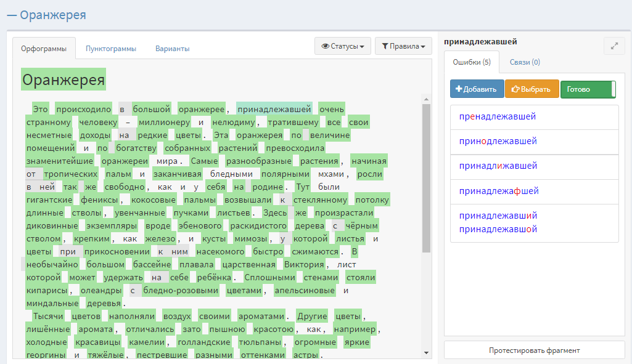
Task: Select error variant принадлижавшей
Action: point(535,166)
